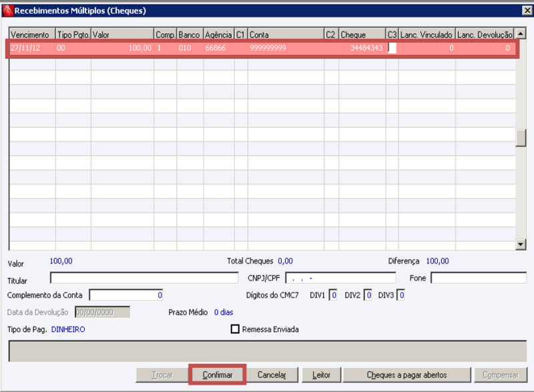Image resolution: width=534 pixels, height=392 pixels.
Task: Select the DIV1 digit field
Action: 333,295
